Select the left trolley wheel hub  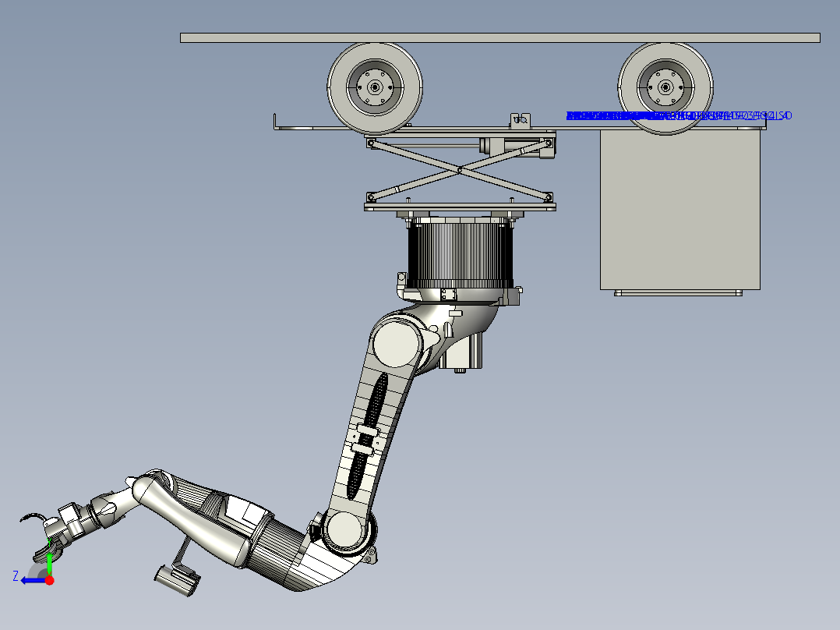(375, 87)
